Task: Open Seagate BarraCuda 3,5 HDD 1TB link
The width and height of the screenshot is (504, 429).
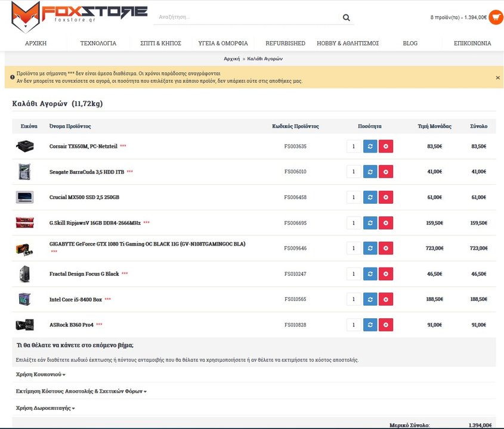Action: pos(87,172)
